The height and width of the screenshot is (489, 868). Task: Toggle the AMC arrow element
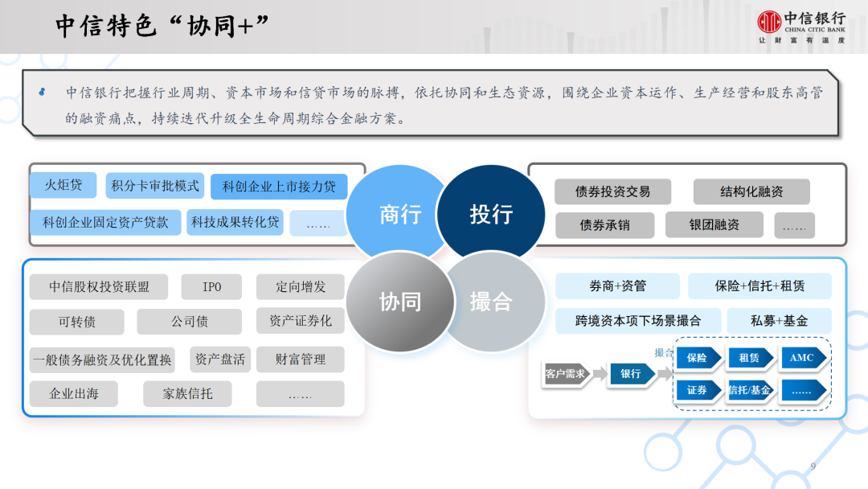[804, 358]
